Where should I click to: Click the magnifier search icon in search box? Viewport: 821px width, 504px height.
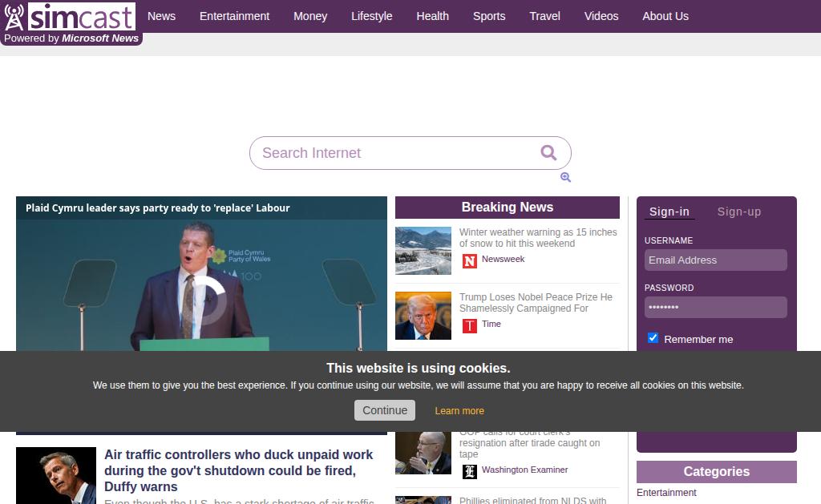pyautogui.click(x=548, y=153)
